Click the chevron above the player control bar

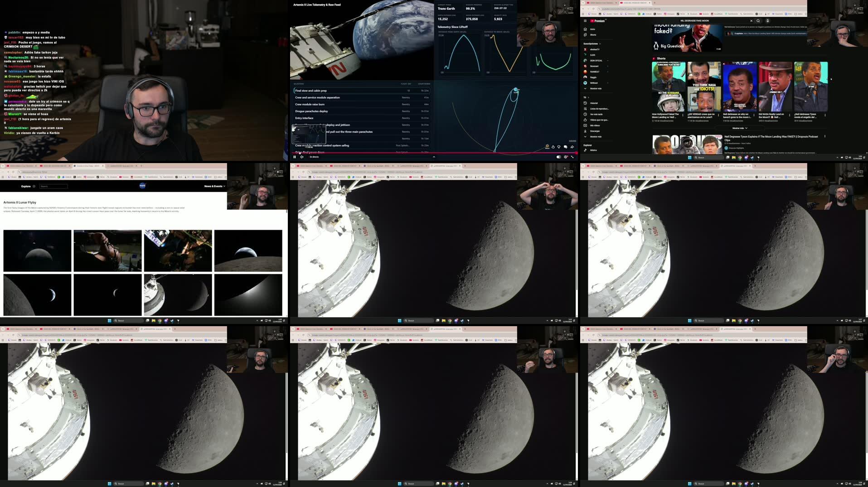coord(434,157)
